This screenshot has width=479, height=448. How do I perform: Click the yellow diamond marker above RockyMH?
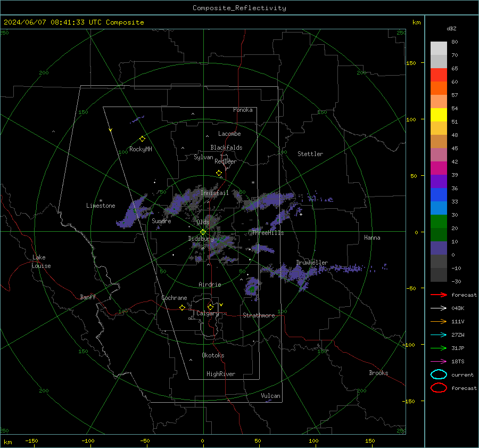click(x=142, y=139)
